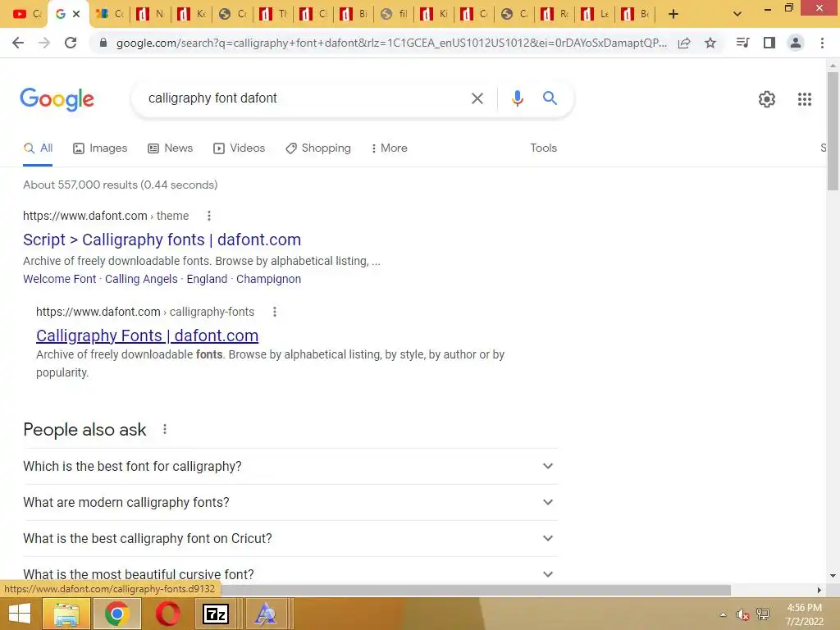The height and width of the screenshot is (630, 840).
Task: Open options for calligraphy-fonts result
Action: [275, 312]
